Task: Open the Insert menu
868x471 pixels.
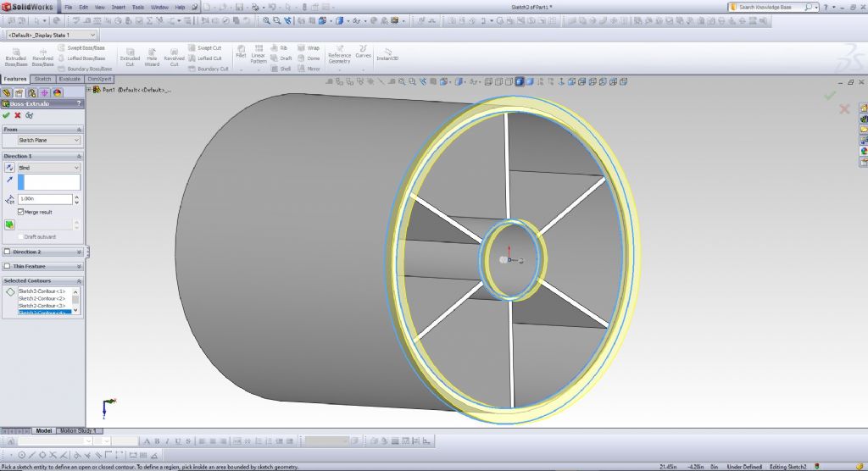Action: pos(119,7)
